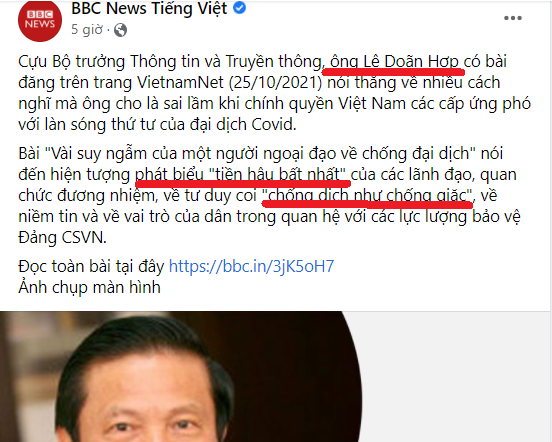The image size is (552, 442).
Task: Open the bbc.in/3jK5oH7 article link
Action: point(251,266)
